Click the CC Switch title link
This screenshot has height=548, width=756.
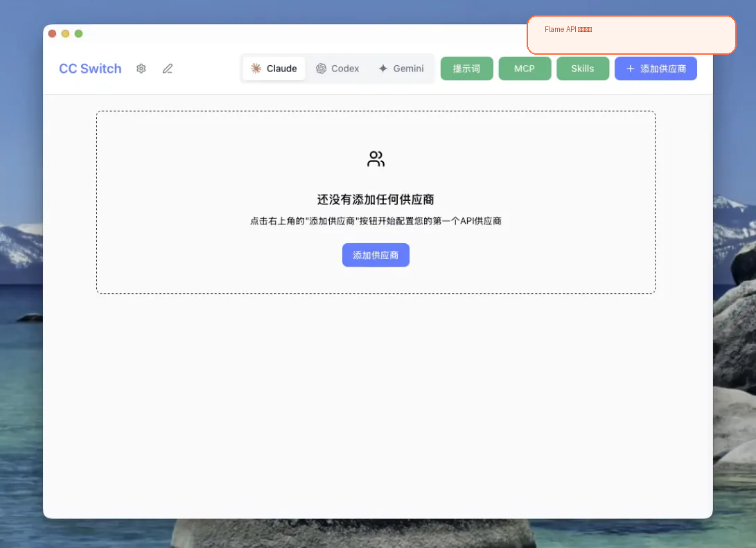[x=90, y=69]
